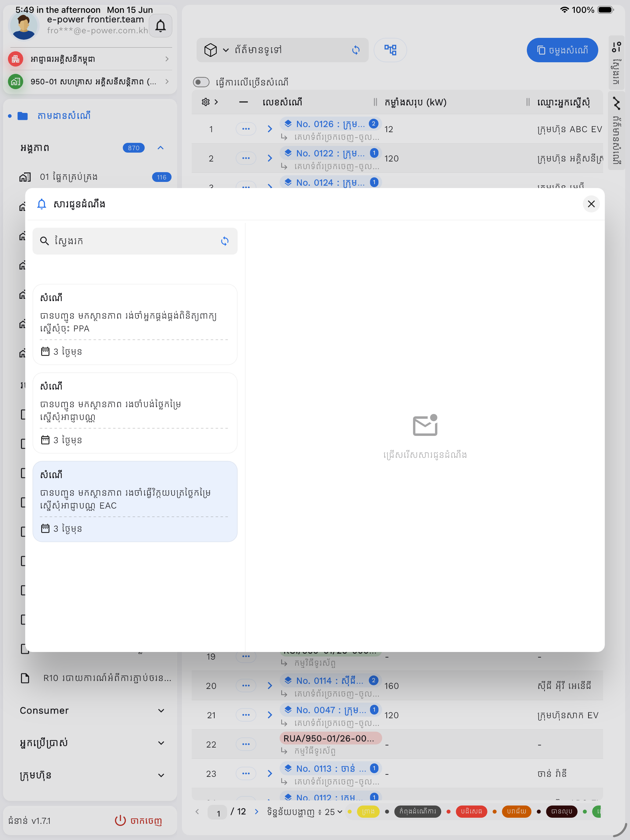
Task: Open the RUA/950-01/26 request chip
Action: point(330,739)
